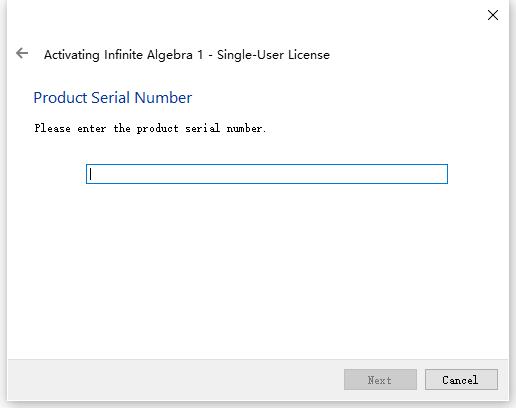The image size is (516, 408).
Task: Abort activation using Cancel
Action: point(461,379)
